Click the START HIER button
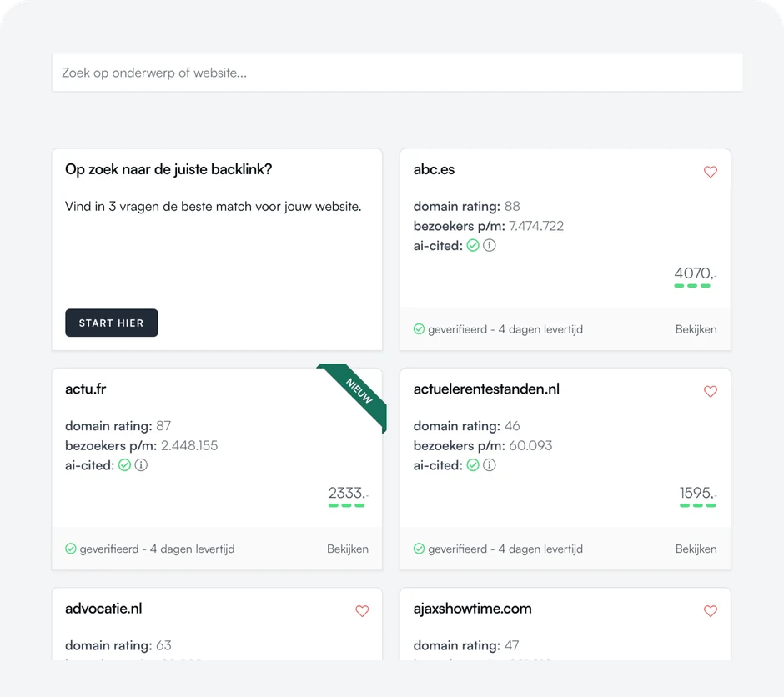Image resolution: width=784 pixels, height=697 pixels. point(112,323)
